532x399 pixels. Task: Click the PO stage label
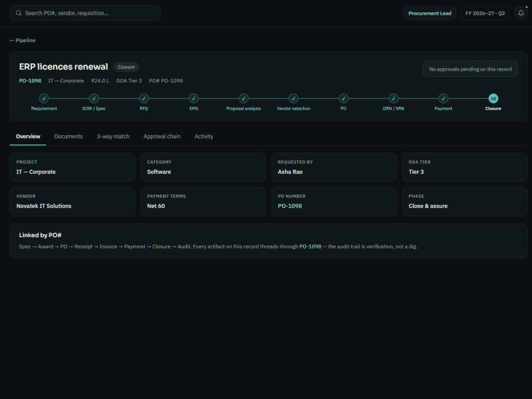[x=343, y=109]
